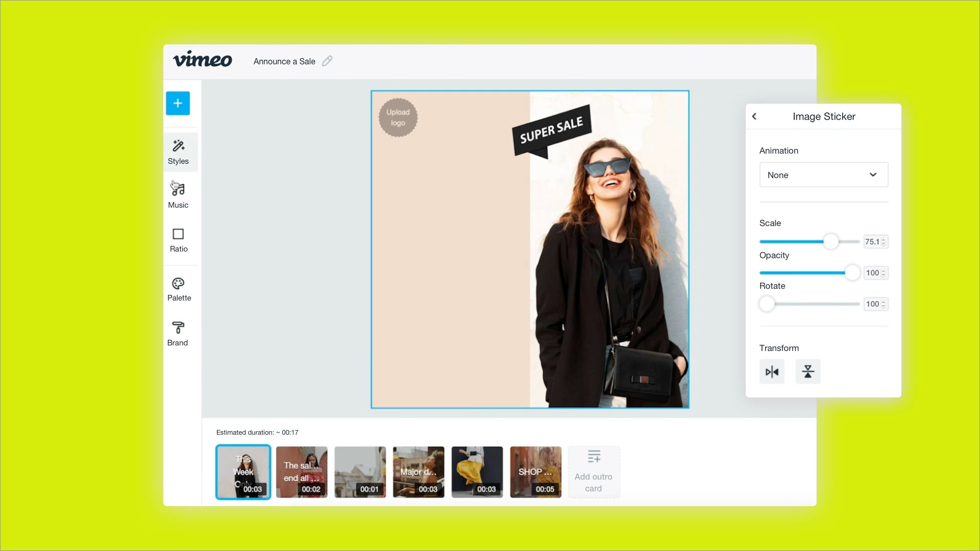
Task: Open the Ratio settings panel
Action: point(178,239)
